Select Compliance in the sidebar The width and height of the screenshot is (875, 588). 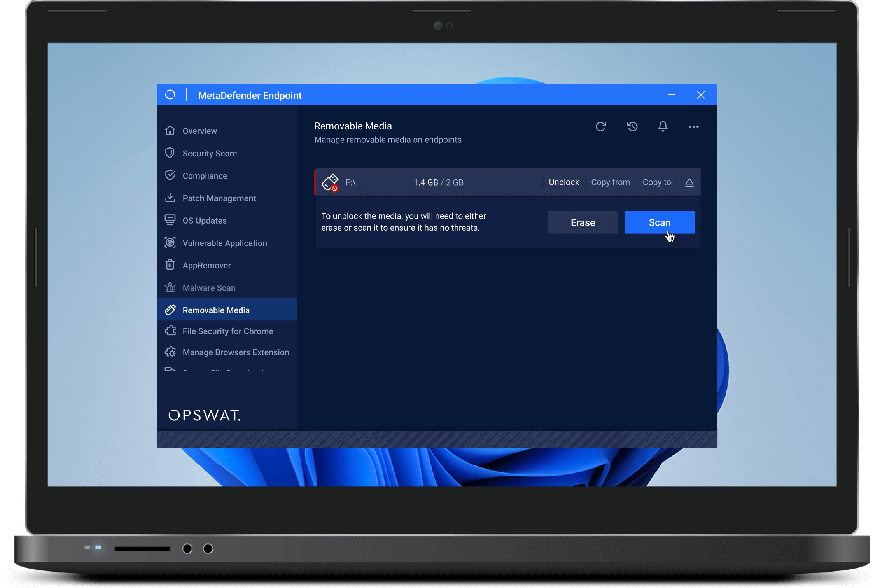coord(205,176)
